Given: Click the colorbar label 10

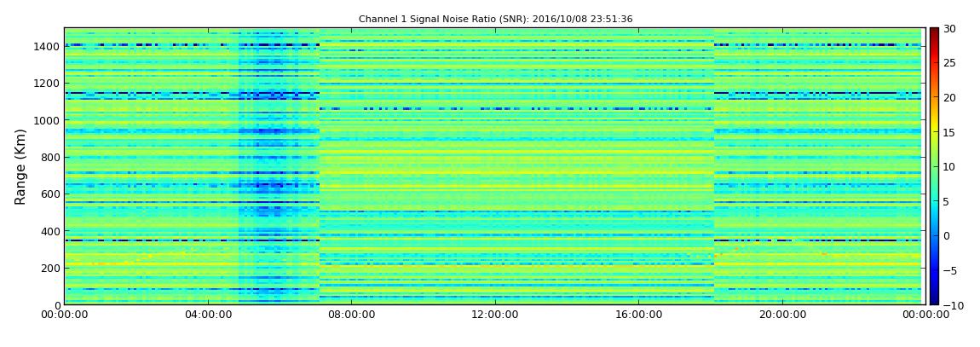Looking at the screenshot, I should pyautogui.click(x=950, y=166).
